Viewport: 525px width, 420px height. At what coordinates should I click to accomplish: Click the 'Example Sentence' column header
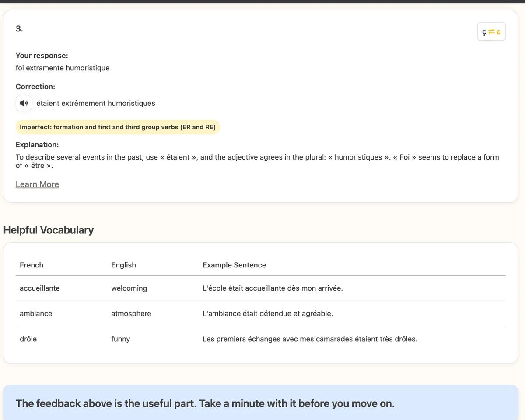(234, 265)
